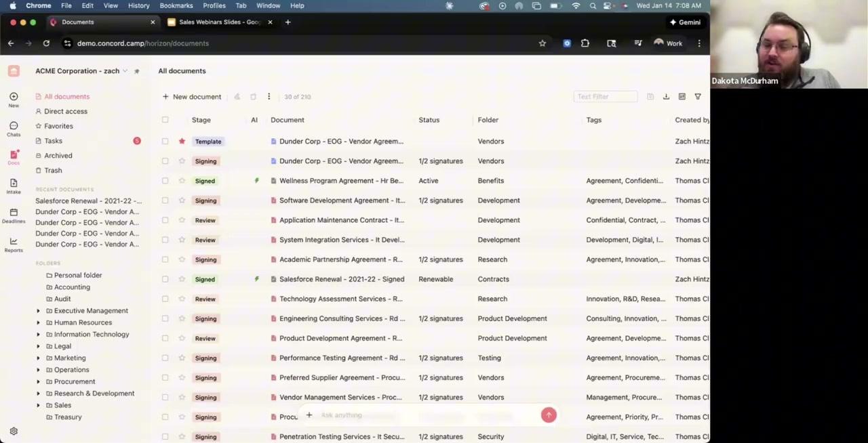Screen dimensions: 868x443
Task: Expand the Executive Management folder
Action: [38, 311]
